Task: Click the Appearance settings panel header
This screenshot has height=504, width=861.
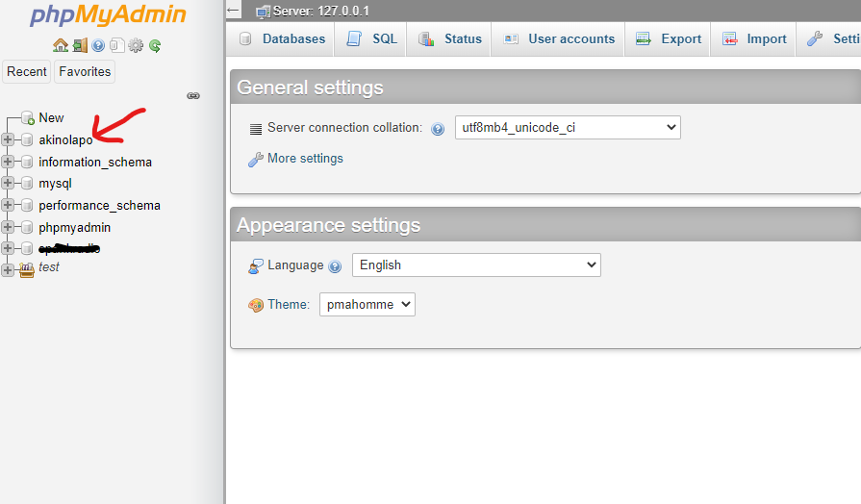Action: 545,224
